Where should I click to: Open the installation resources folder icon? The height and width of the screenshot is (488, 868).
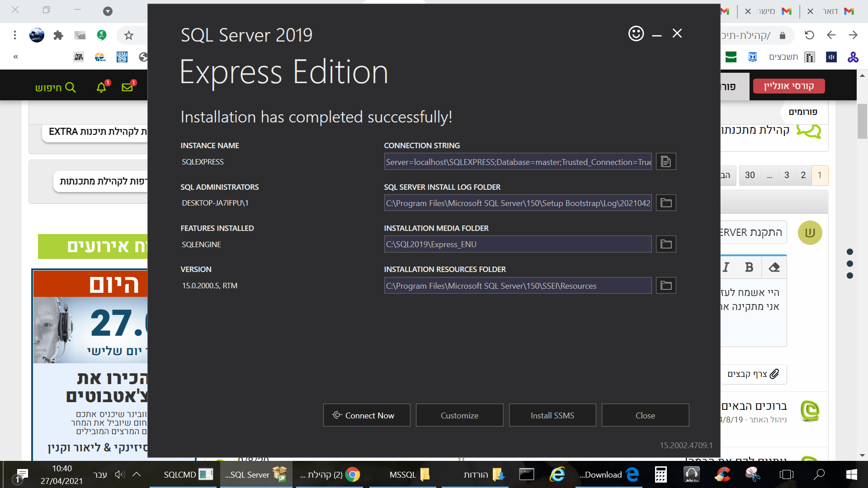point(666,286)
